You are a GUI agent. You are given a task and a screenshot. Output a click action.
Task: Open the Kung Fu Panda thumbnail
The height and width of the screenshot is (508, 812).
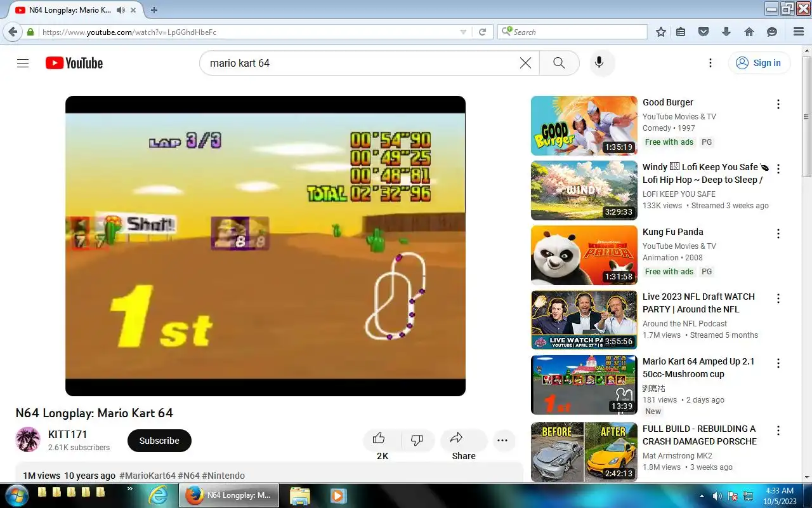click(584, 255)
